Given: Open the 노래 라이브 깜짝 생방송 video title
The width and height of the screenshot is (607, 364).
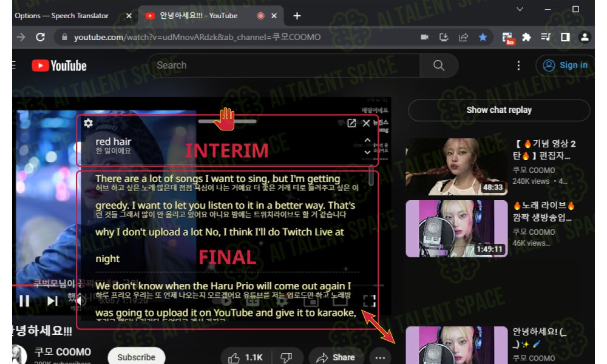Looking at the screenshot, I should (543, 211).
